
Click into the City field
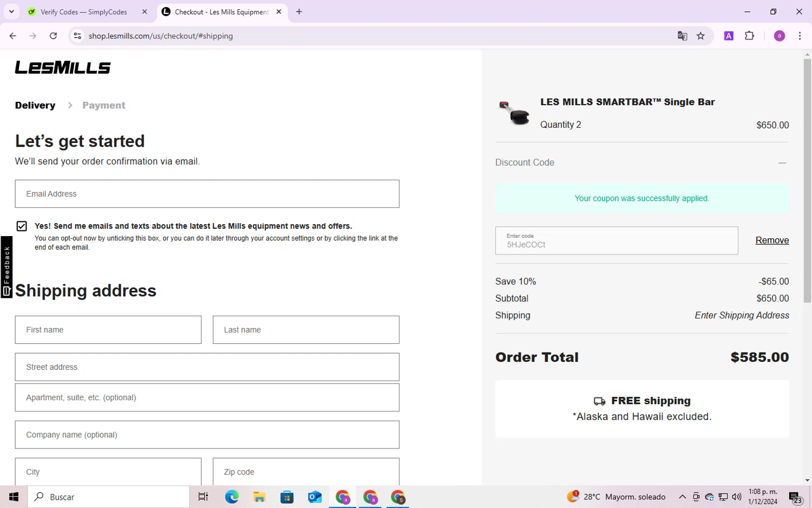tap(108, 472)
